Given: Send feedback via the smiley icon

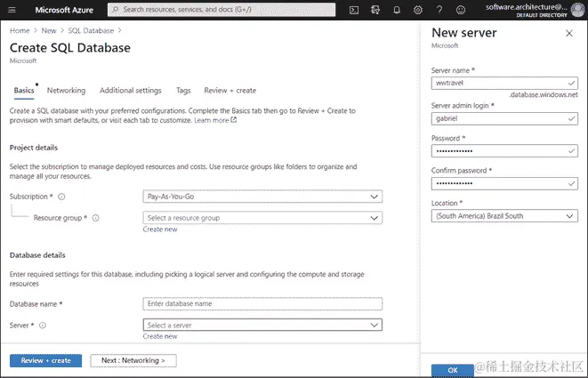Looking at the screenshot, I should tap(461, 10).
